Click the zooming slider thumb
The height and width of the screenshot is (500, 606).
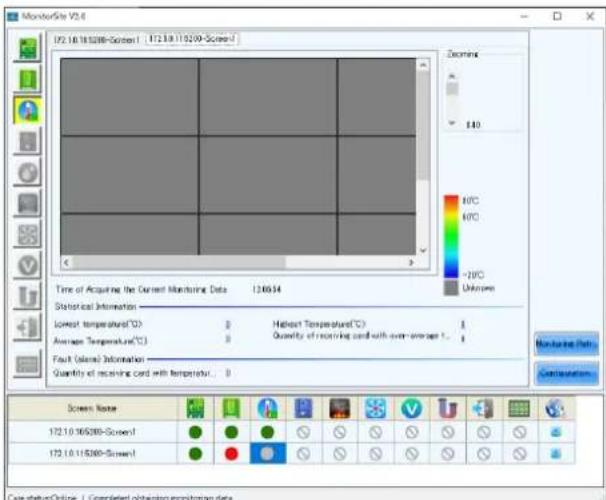452,89
